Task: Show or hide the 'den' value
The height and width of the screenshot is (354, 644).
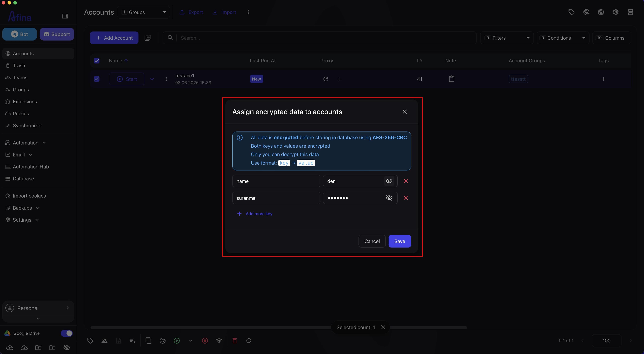Action: coord(389,181)
